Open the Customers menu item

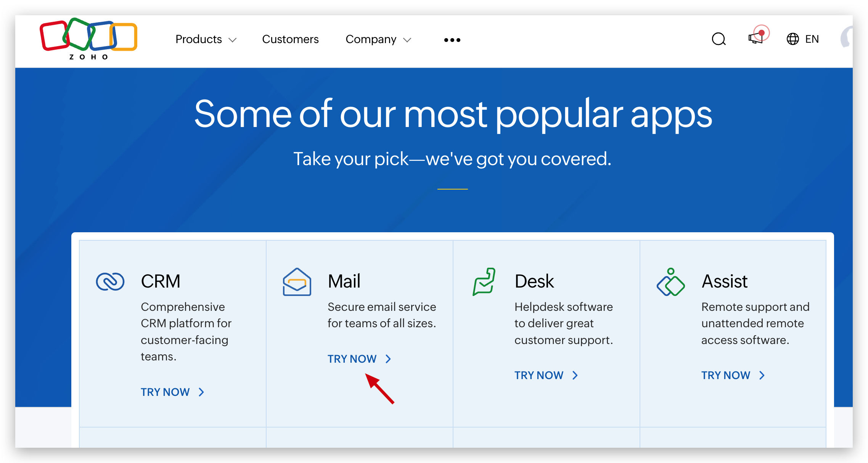click(x=290, y=39)
